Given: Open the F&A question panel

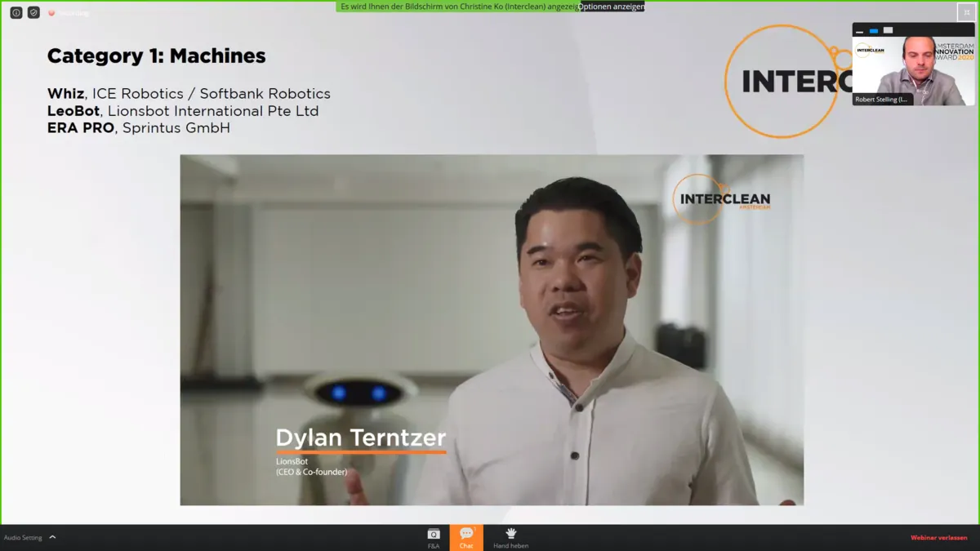Looking at the screenshot, I should pyautogui.click(x=433, y=537).
